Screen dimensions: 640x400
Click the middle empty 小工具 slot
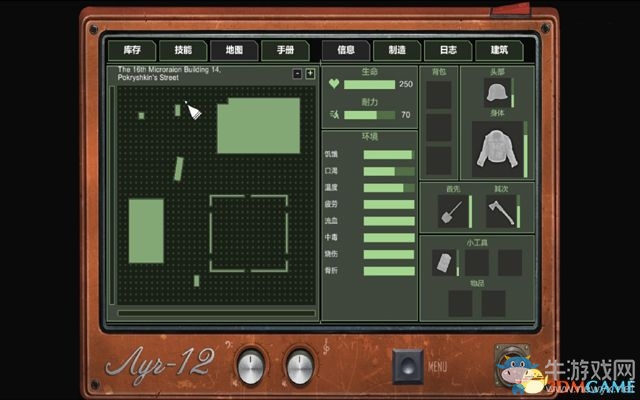click(477, 262)
